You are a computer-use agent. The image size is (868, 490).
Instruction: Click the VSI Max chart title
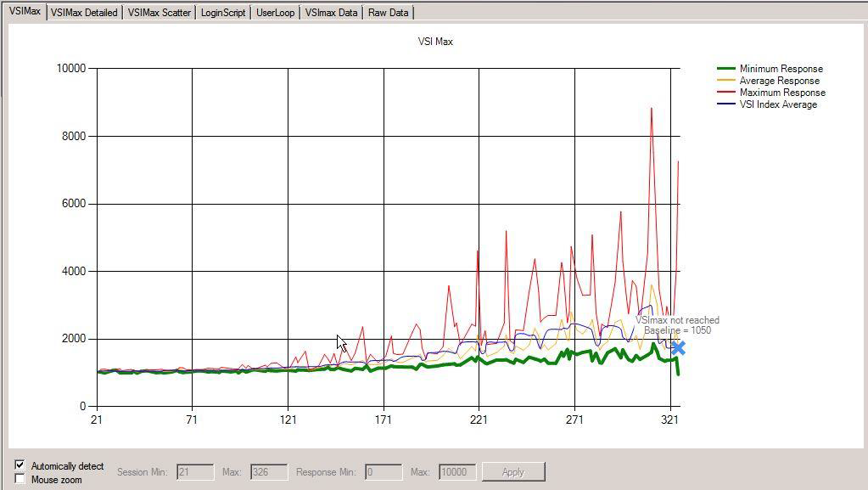point(435,42)
